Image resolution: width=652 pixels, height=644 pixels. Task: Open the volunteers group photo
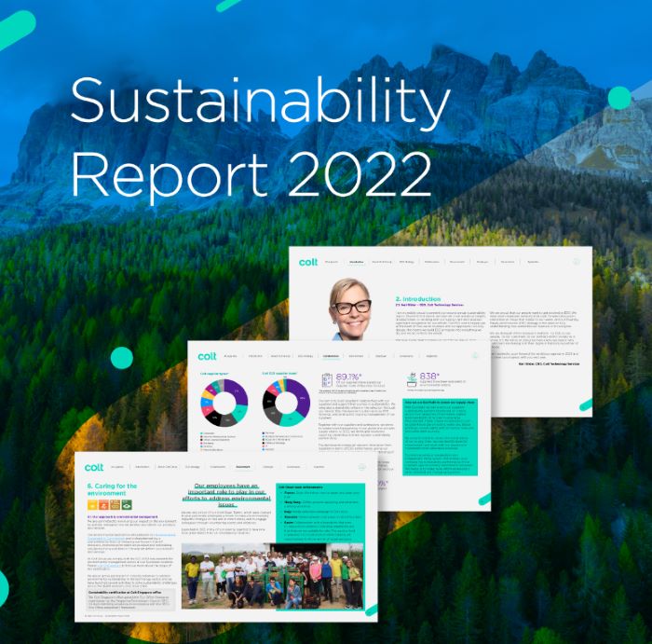click(272, 576)
